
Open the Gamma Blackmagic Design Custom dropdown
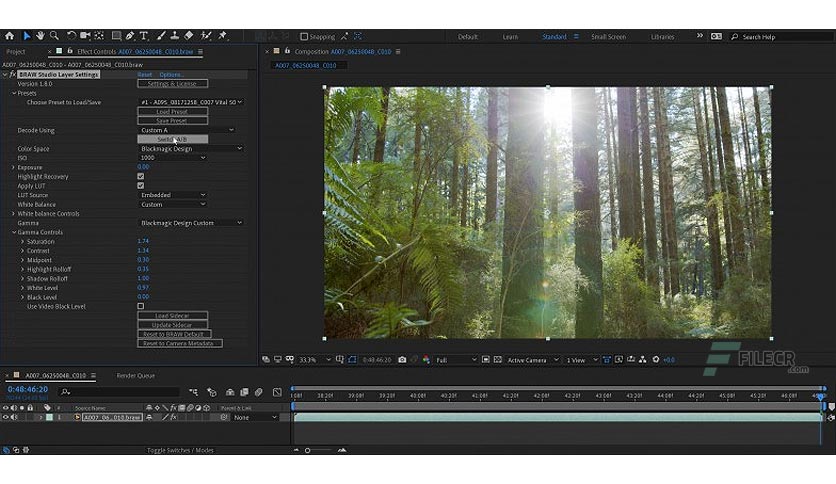191,223
